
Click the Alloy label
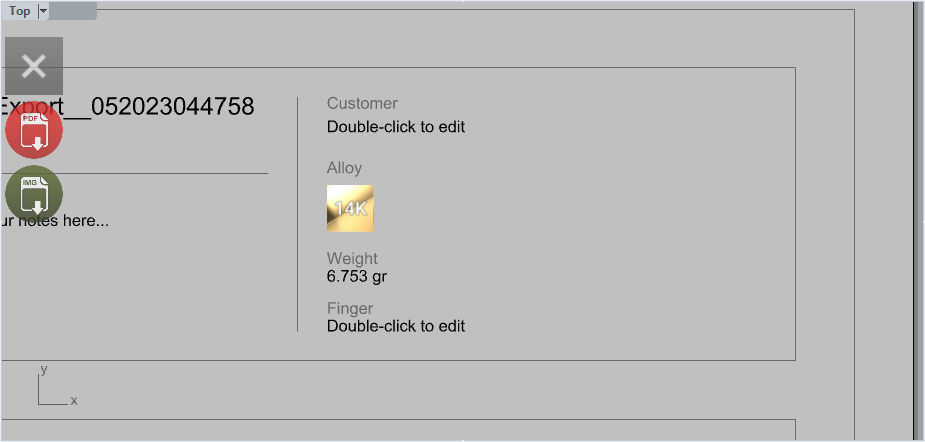344,168
